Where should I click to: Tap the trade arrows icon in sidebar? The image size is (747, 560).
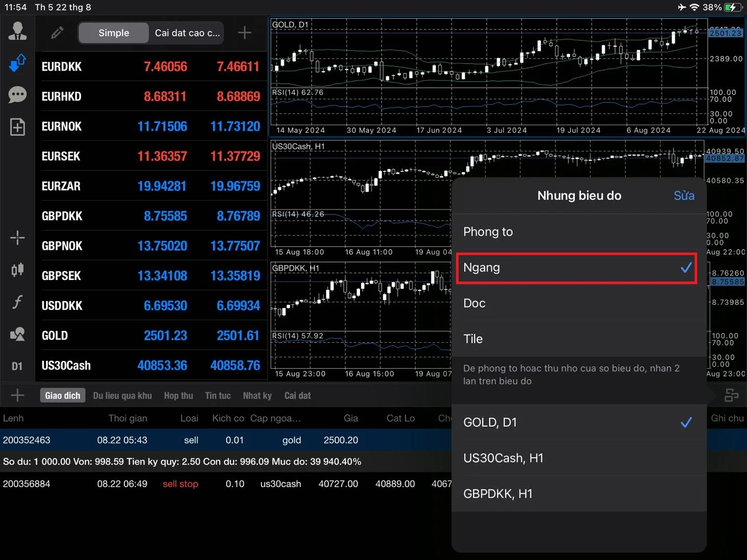tap(18, 63)
